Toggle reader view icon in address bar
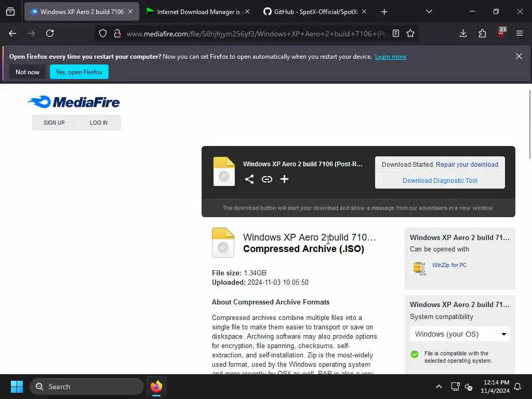Viewport: 532px width, 399px height. pyautogui.click(x=395, y=33)
